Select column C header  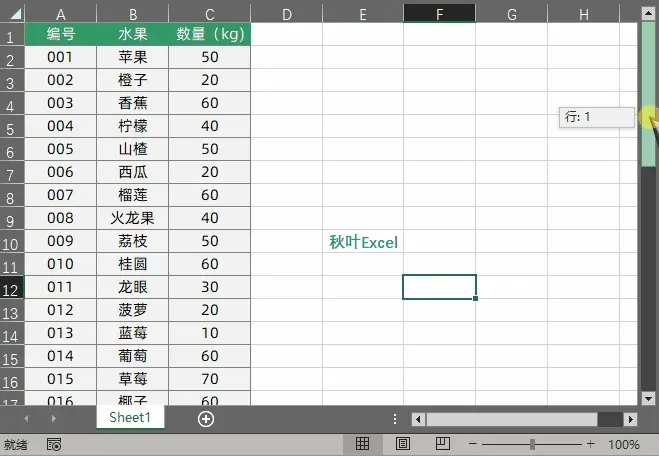pos(210,15)
